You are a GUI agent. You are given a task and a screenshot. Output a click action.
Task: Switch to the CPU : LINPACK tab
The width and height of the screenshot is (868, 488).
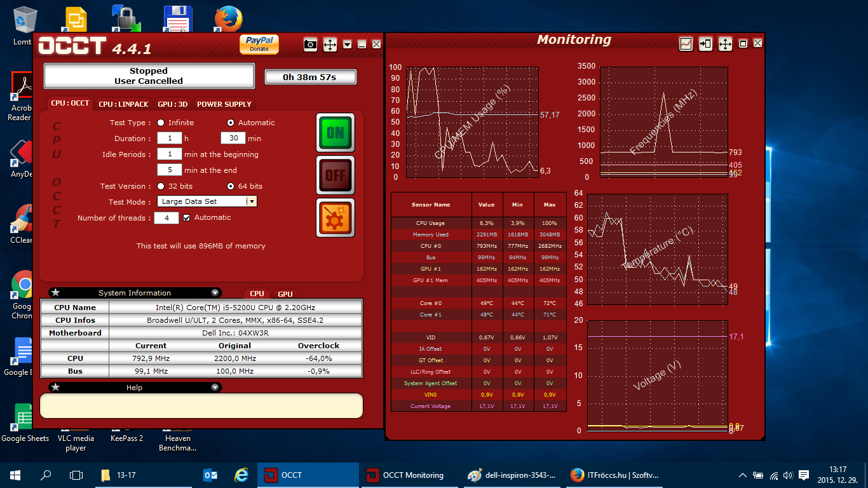coord(123,104)
